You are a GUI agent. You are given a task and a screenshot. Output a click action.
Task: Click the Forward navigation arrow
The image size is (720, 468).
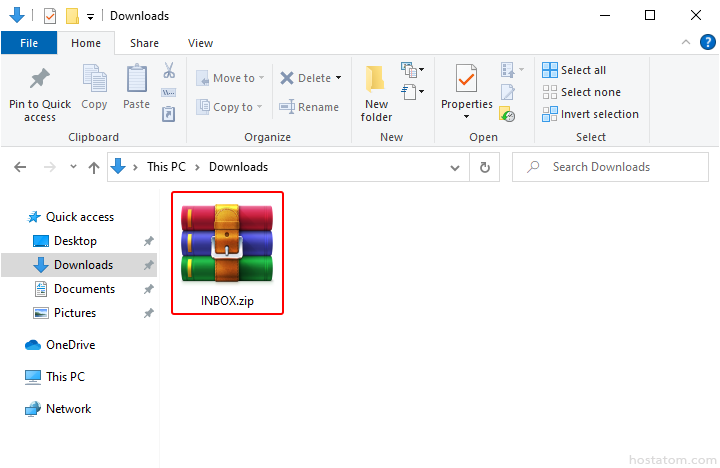point(50,167)
